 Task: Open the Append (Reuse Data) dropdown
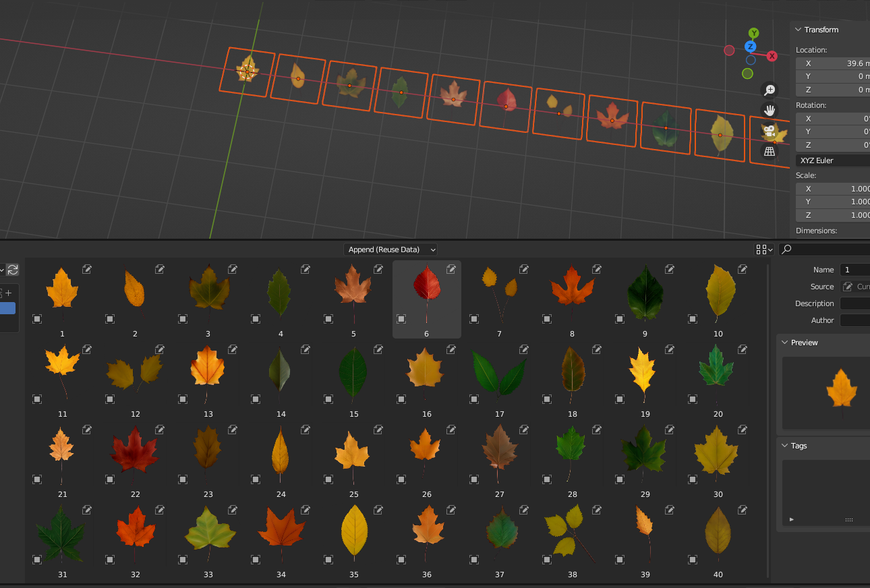pyautogui.click(x=390, y=249)
